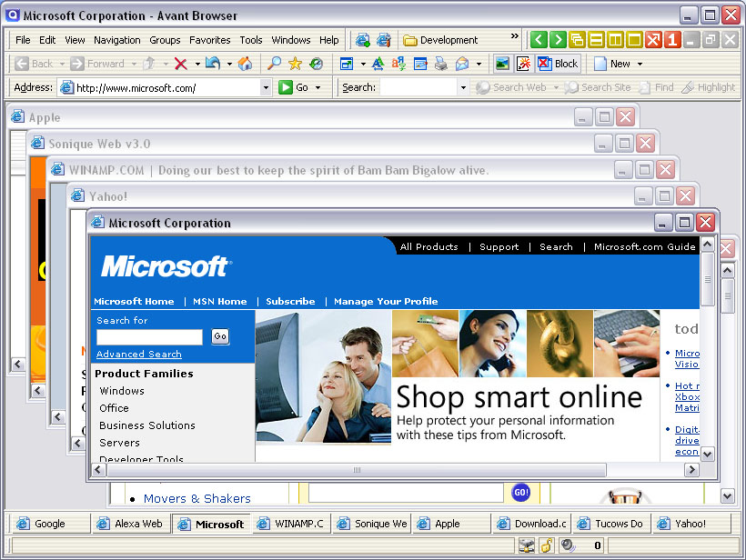Switch to the Yahoo! tab
This screenshot has height=560, width=746.
tap(691, 524)
